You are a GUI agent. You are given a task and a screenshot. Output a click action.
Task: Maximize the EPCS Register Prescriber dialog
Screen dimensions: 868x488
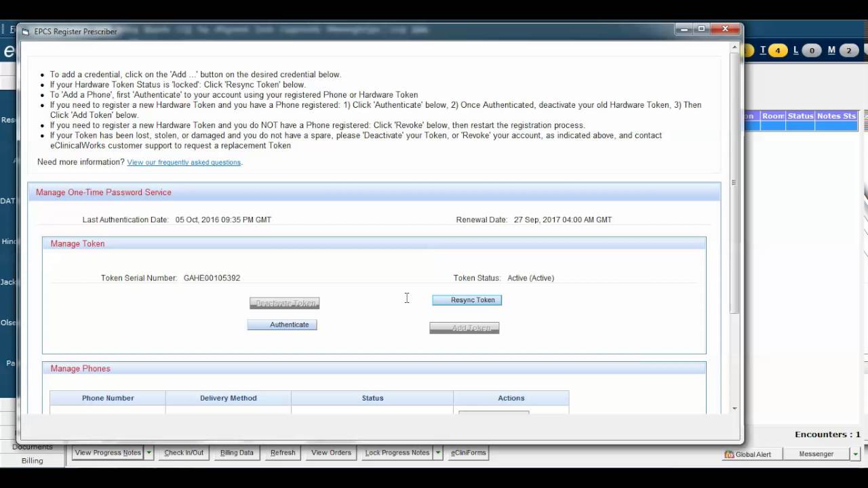pos(702,28)
